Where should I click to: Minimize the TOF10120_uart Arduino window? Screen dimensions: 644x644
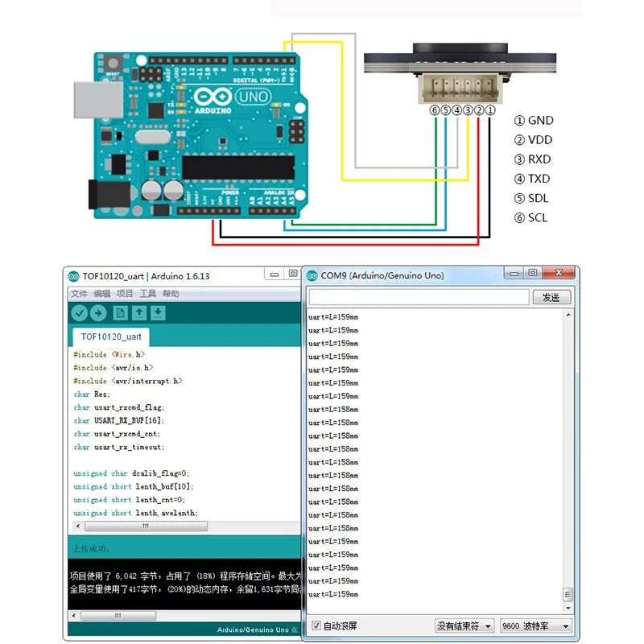coord(275,274)
